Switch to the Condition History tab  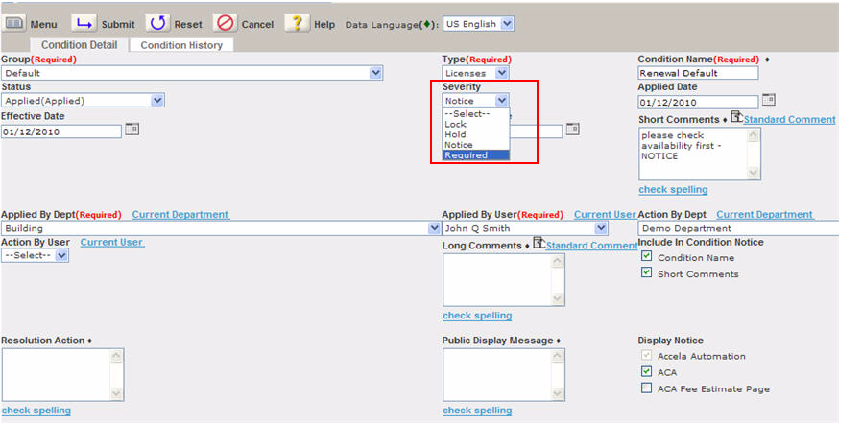181,45
